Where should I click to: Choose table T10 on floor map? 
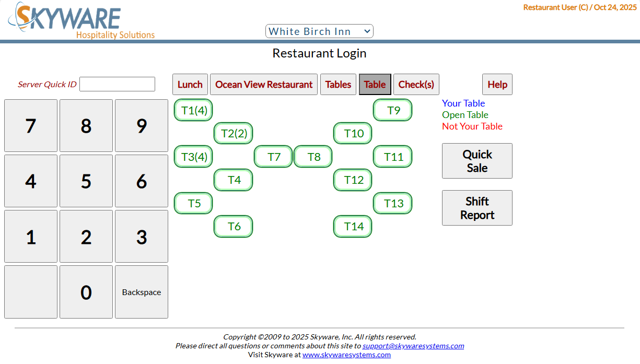(353, 133)
